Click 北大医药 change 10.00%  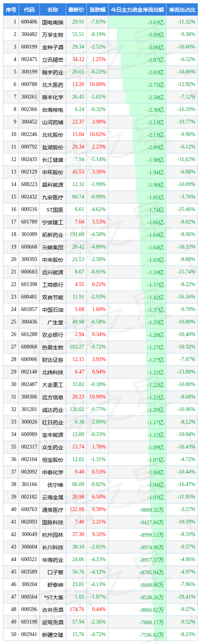pyautogui.click(x=97, y=84)
